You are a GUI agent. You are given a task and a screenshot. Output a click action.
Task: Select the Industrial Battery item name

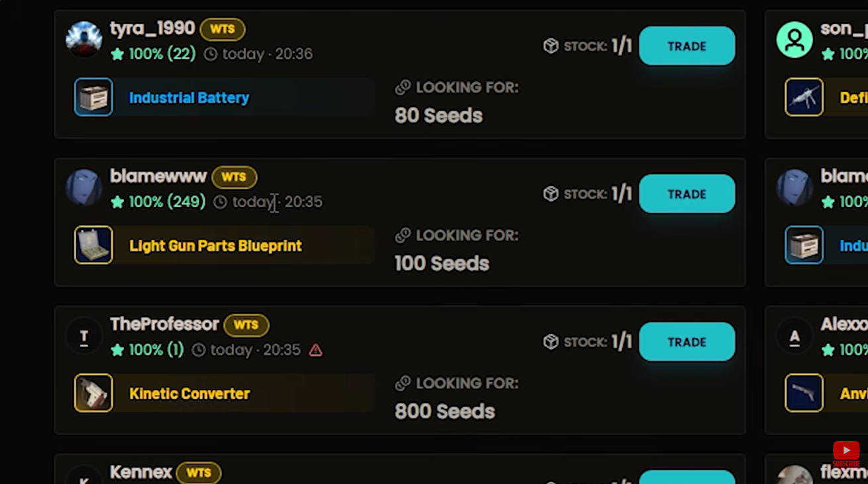click(189, 98)
